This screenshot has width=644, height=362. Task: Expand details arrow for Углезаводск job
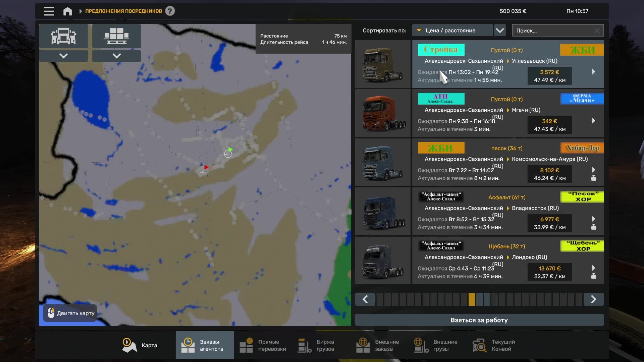593,72
